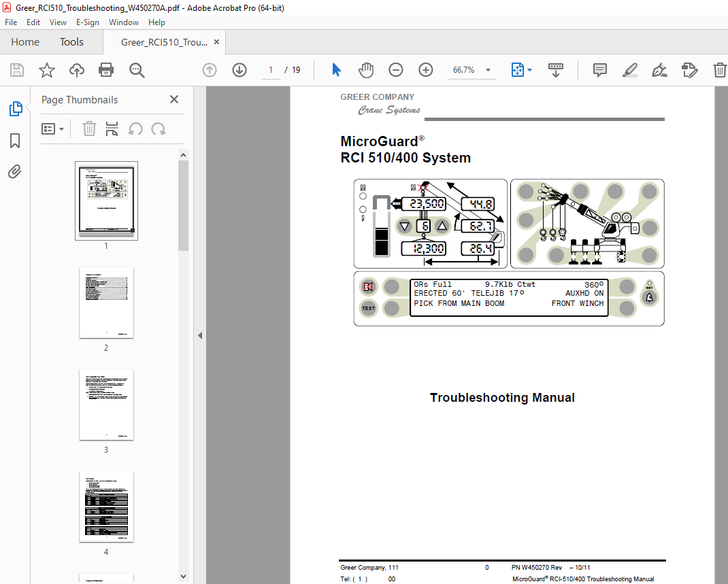Click the 'Troubleshooting Manual' heading text

coord(502,398)
